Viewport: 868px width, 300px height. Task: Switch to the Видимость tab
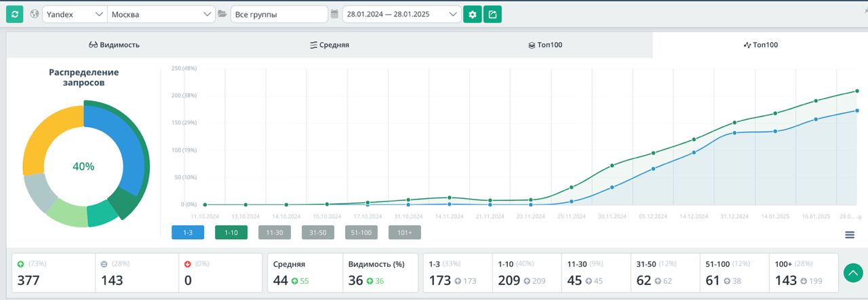114,45
